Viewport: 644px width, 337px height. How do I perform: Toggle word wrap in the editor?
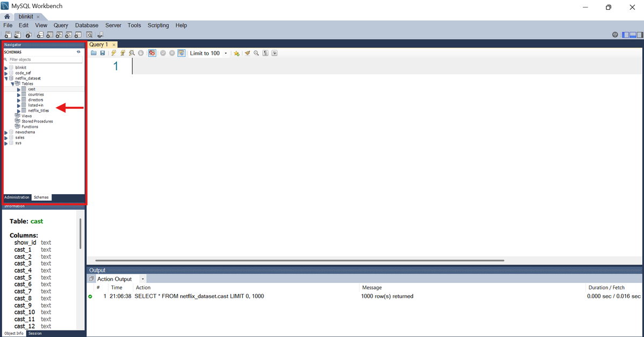point(274,53)
